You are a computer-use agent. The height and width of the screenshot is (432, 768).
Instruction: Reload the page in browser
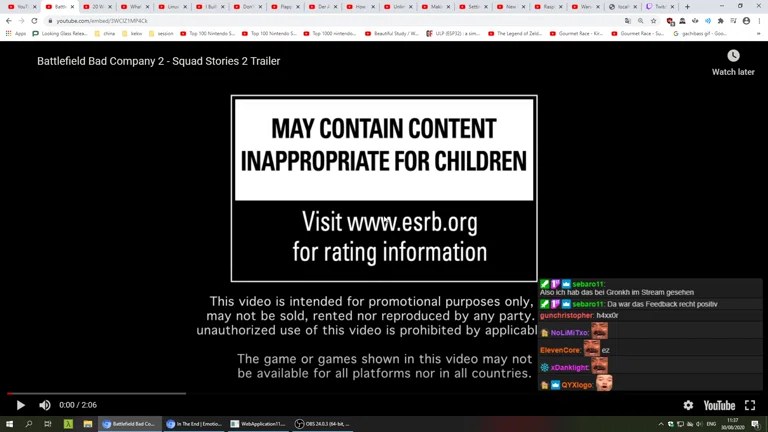point(34,20)
